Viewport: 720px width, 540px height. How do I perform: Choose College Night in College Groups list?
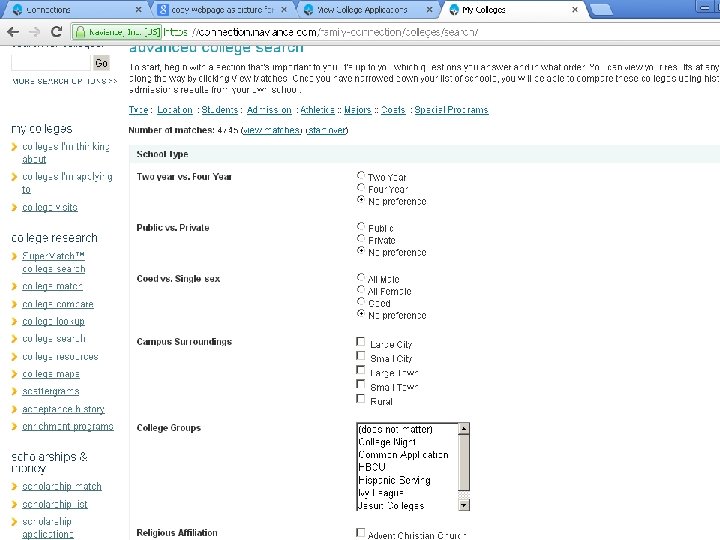(408, 442)
